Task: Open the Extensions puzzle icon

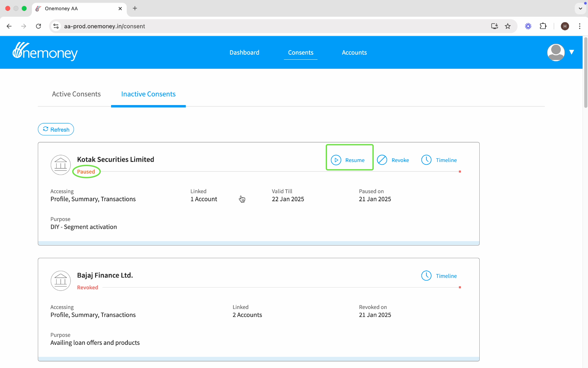Action: (x=543, y=26)
